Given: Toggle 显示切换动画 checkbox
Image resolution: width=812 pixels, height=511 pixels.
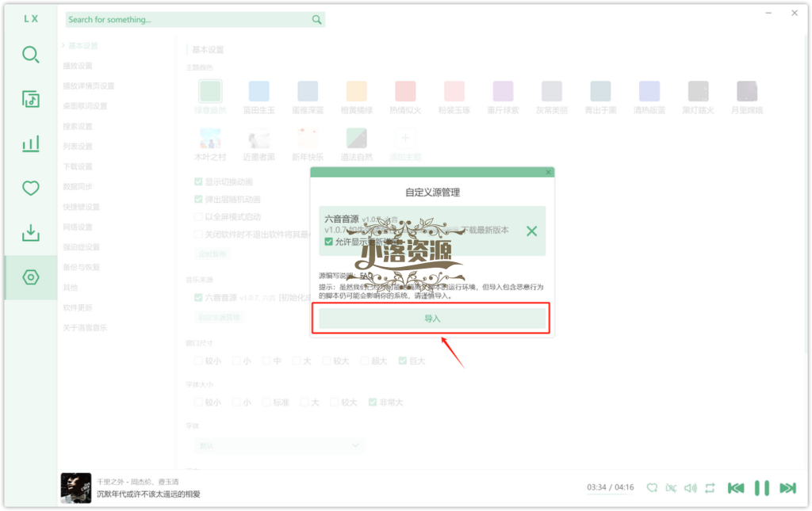Looking at the screenshot, I should [x=197, y=181].
